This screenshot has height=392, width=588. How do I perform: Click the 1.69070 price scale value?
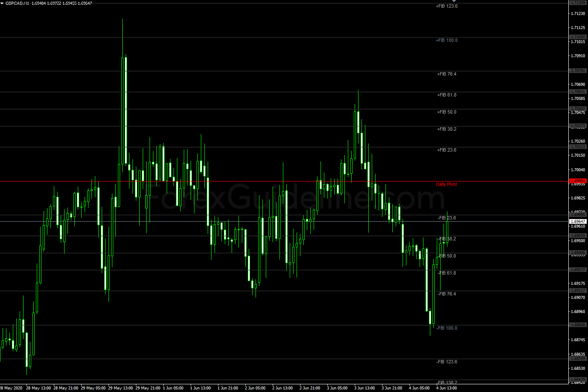pyautogui.click(x=578, y=298)
